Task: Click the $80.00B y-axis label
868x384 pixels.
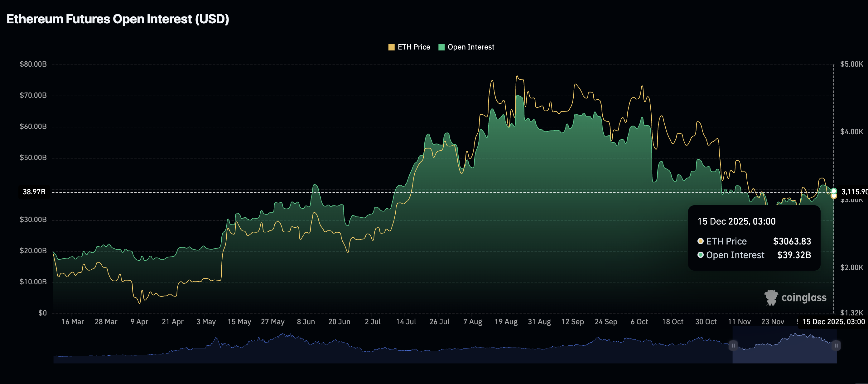Action: (x=33, y=64)
